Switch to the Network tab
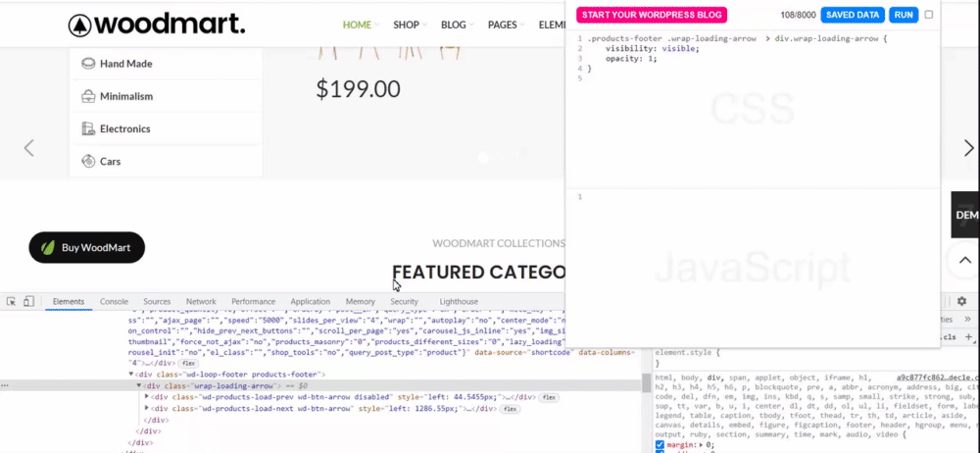This screenshot has height=453, width=980. coord(201,302)
